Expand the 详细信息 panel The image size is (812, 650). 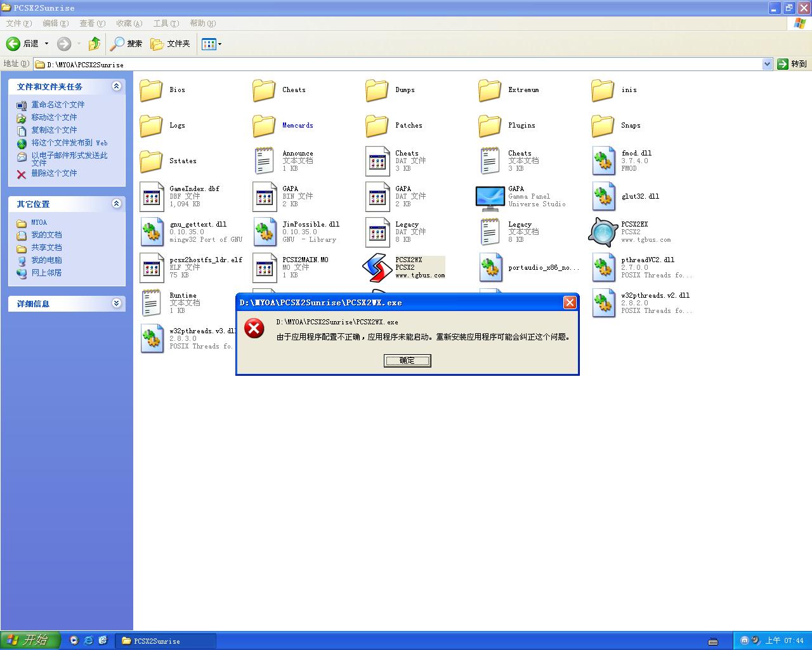pos(116,303)
